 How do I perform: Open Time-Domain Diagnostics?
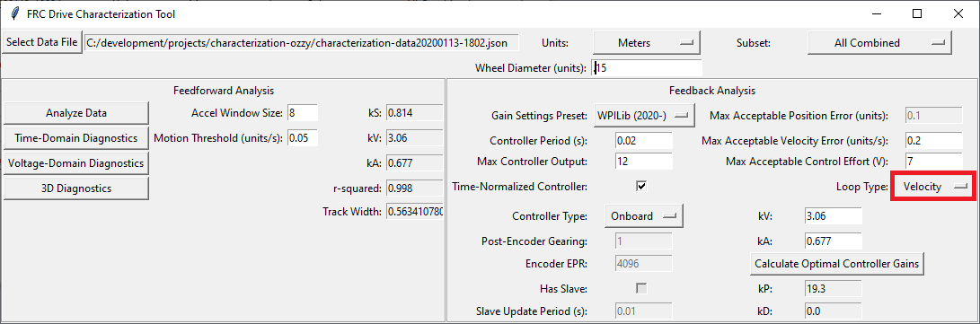point(76,138)
